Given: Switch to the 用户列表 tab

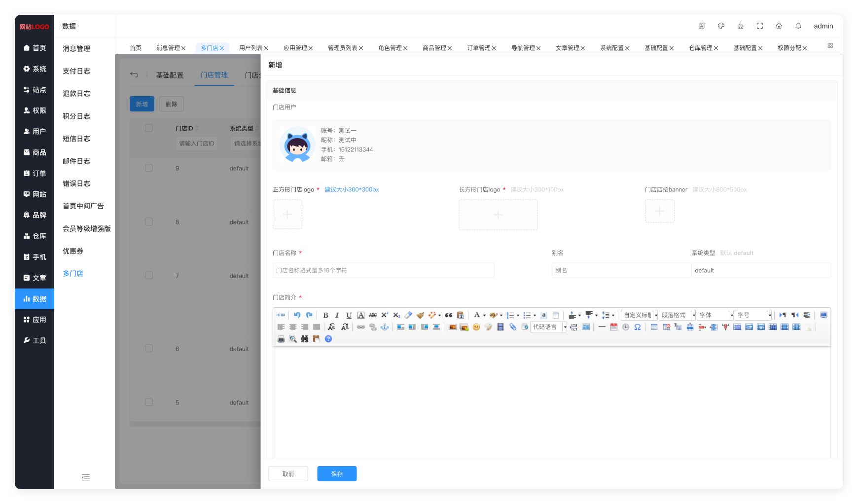Looking at the screenshot, I should point(250,48).
